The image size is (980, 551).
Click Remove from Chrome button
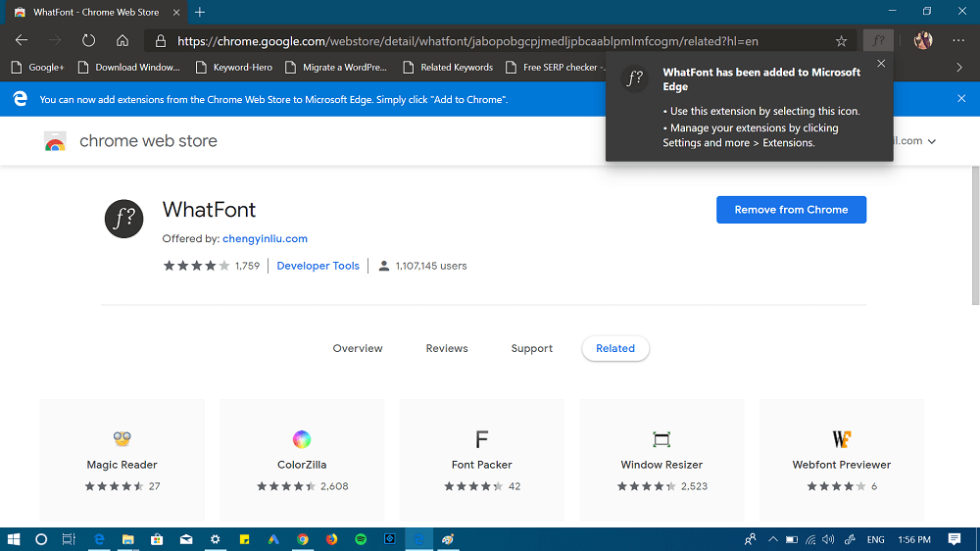click(791, 210)
